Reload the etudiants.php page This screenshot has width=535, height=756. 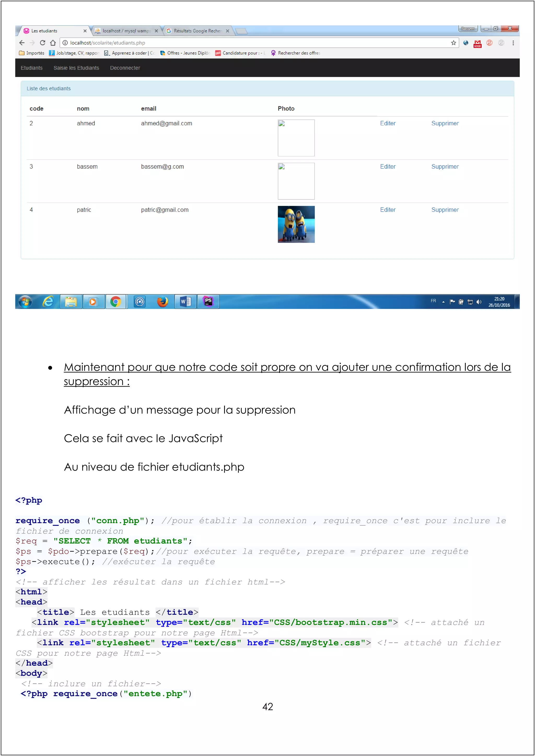point(43,43)
